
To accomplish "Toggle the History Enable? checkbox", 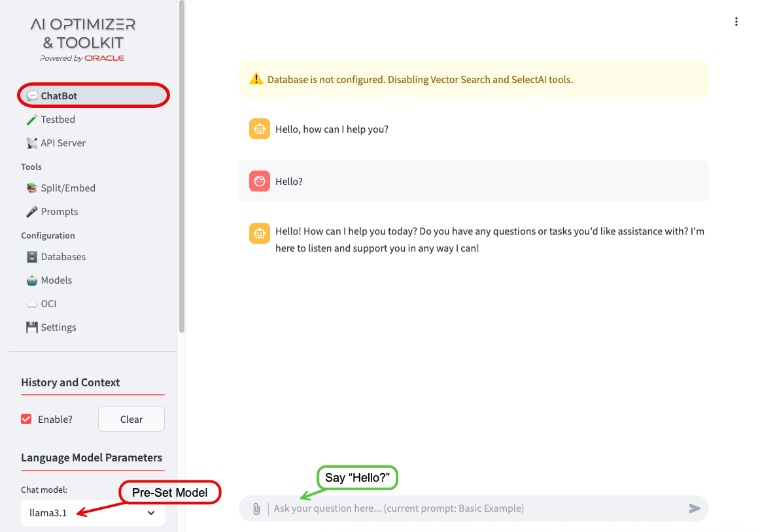I will coord(26,419).
